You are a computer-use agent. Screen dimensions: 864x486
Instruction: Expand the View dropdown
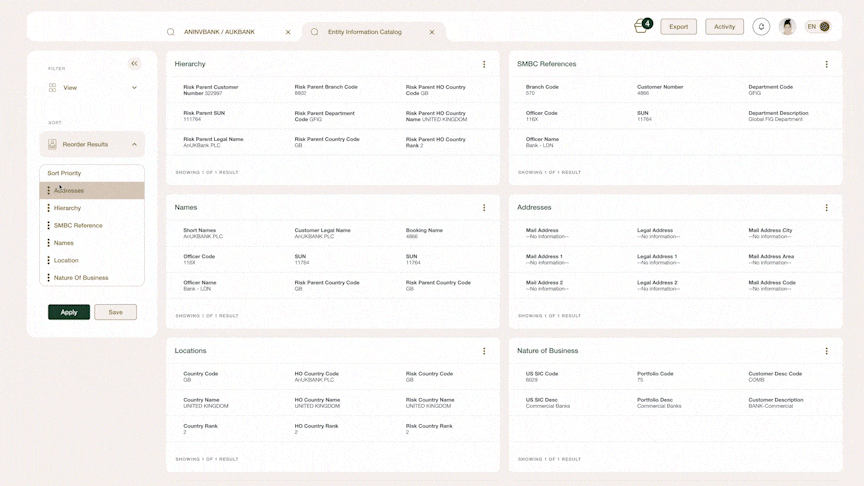tap(134, 88)
